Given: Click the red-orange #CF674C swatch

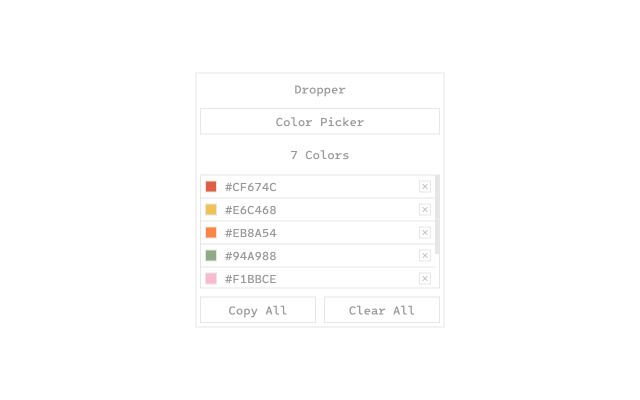Looking at the screenshot, I should click(x=211, y=187).
